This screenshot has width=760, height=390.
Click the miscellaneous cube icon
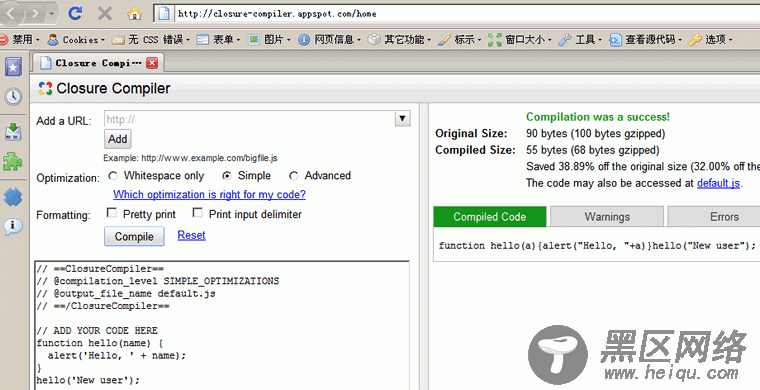click(374, 40)
